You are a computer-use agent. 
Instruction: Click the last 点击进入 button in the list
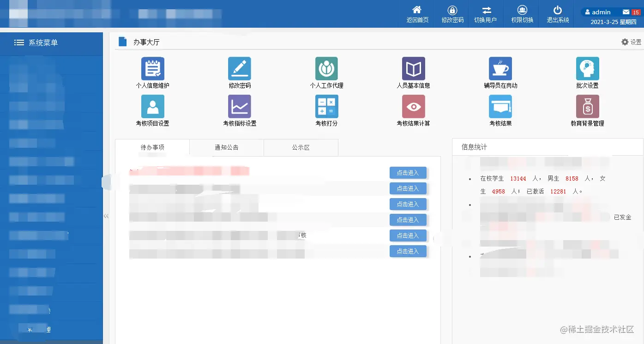[408, 251]
